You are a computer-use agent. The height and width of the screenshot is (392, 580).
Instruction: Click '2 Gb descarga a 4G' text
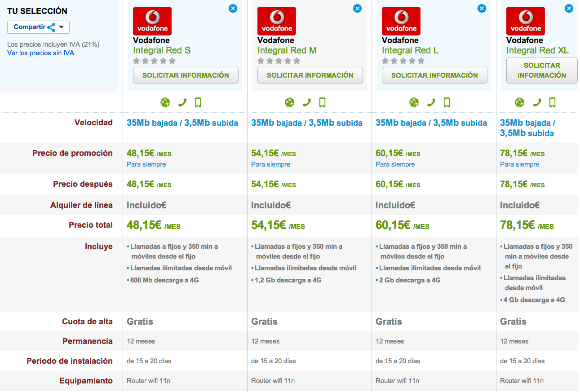[410, 280]
